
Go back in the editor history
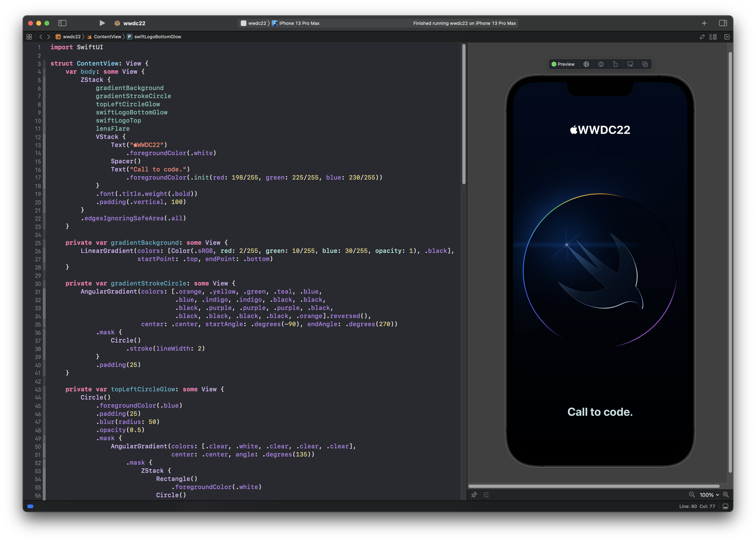tap(41, 37)
